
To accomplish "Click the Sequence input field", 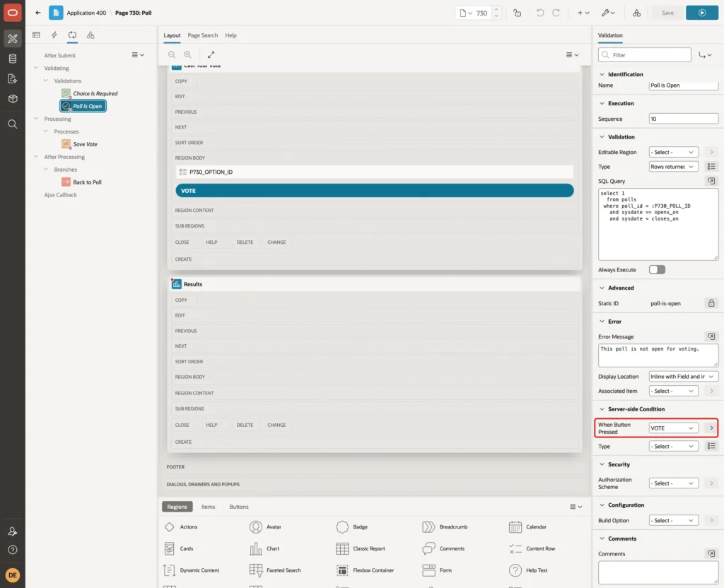I will (684, 119).
